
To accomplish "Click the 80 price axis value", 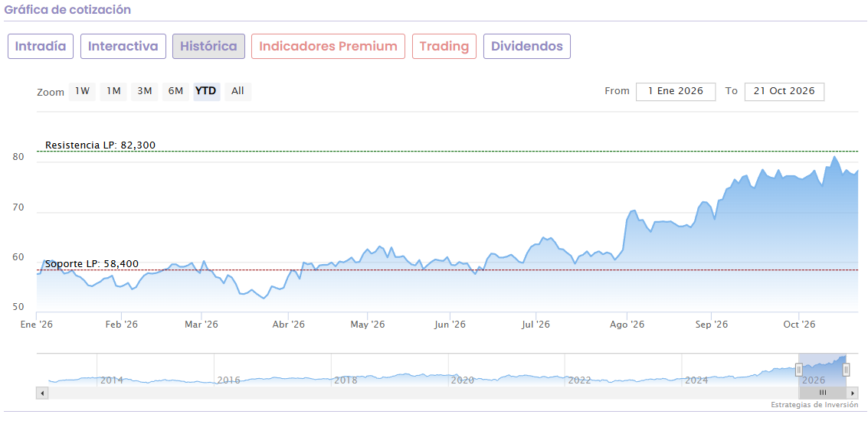I will pyautogui.click(x=18, y=157).
